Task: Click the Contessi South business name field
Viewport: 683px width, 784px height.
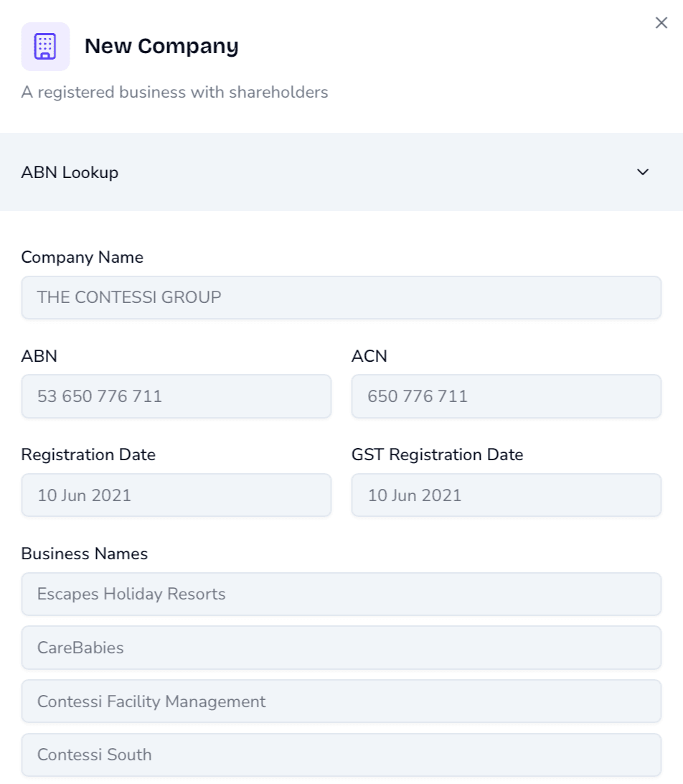Action: 341,755
